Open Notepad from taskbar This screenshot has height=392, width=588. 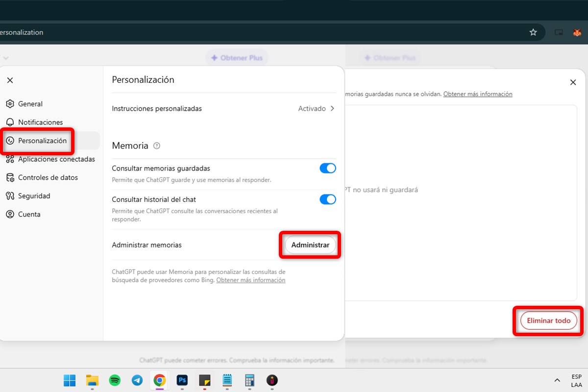point(227,380)
